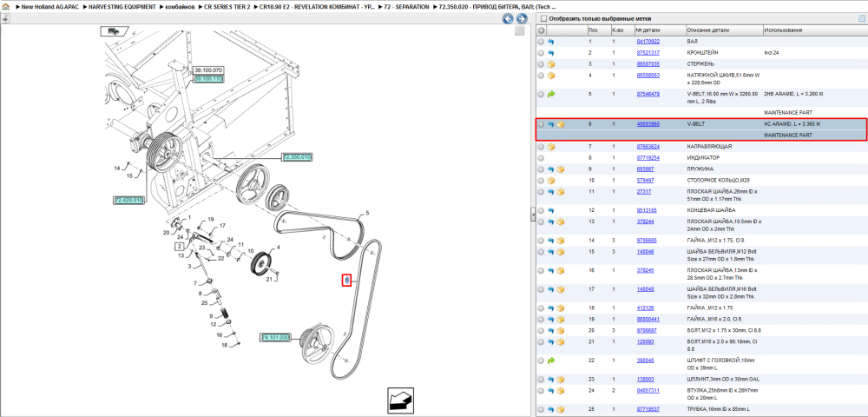
Task: Open breadcrumb 'CR SERIES TIER 2'
Action: point(227,6)
